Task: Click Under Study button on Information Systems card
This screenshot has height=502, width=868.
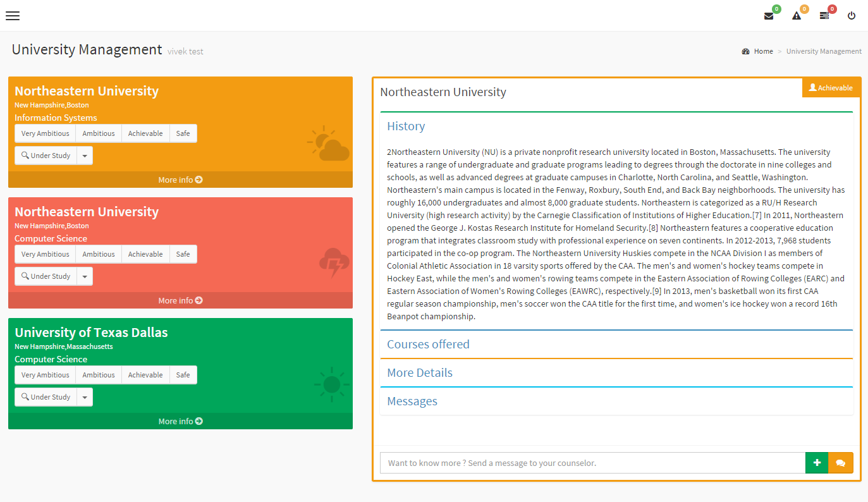Action: (x=46, y=156)
